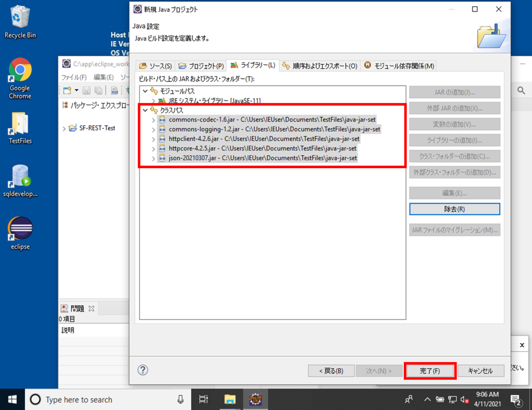
Task: Collapse the クラスパス node
Action: click(145, 110)
